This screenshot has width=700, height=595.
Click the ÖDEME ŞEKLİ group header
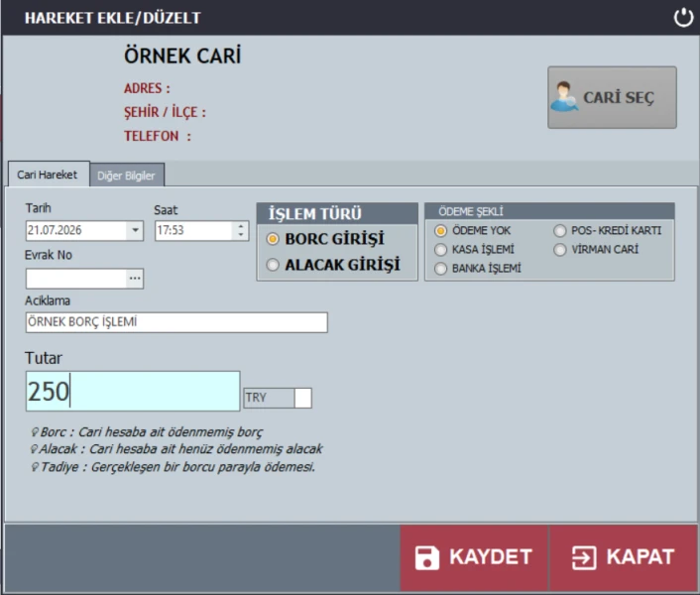click(x=549, y=211)
